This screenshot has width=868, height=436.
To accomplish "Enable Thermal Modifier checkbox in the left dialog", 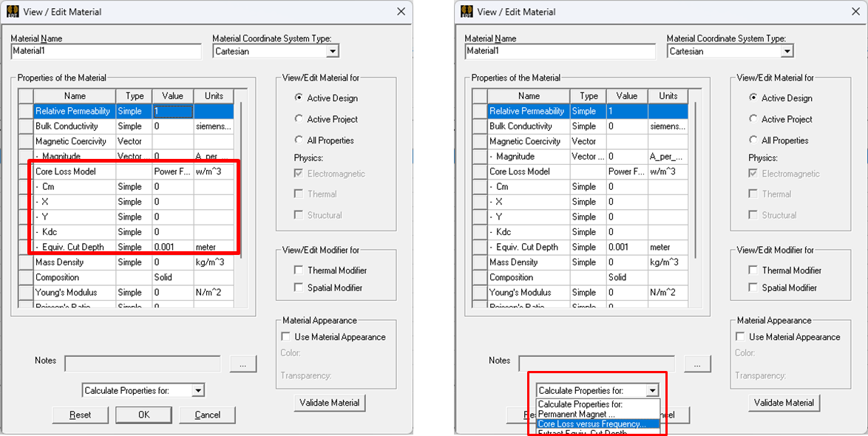I will click(x=299, y=270).
